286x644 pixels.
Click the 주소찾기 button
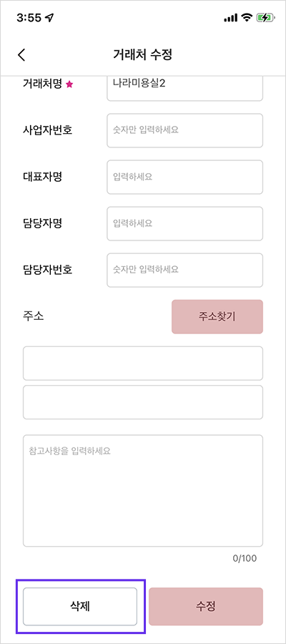(x=217, y=317)
